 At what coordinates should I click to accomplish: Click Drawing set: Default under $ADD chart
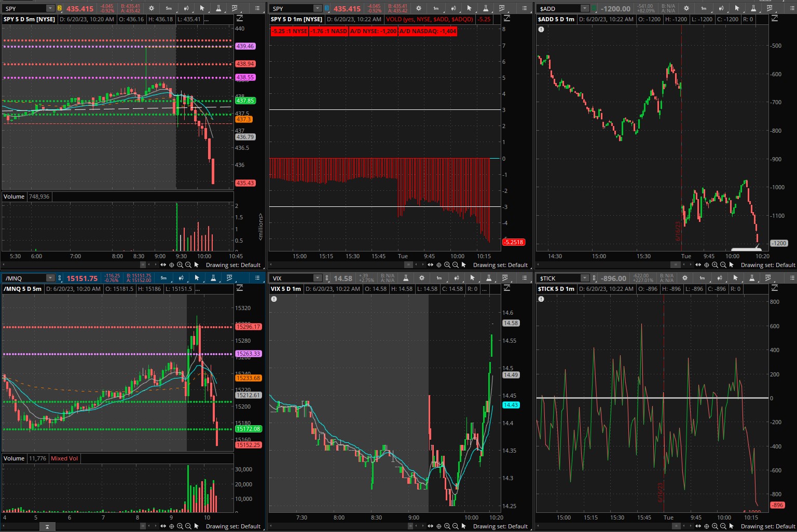[x=768, y=265]
